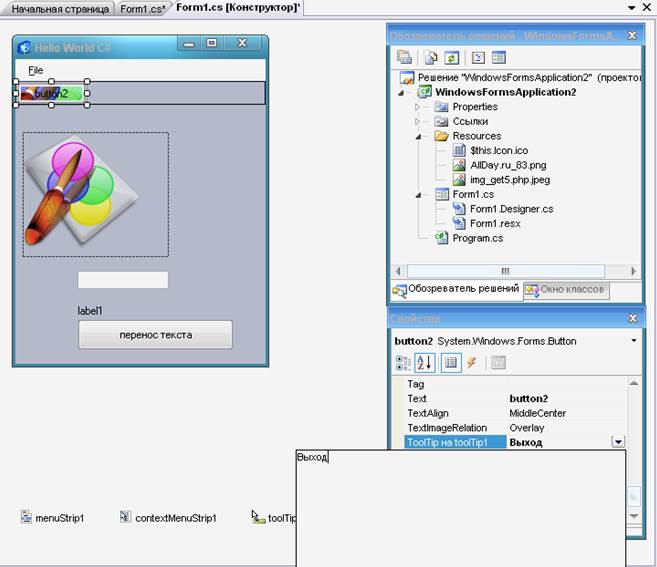
Task: Close the active designer document tab
Action: pyautogui.click(x=647, y=7)
